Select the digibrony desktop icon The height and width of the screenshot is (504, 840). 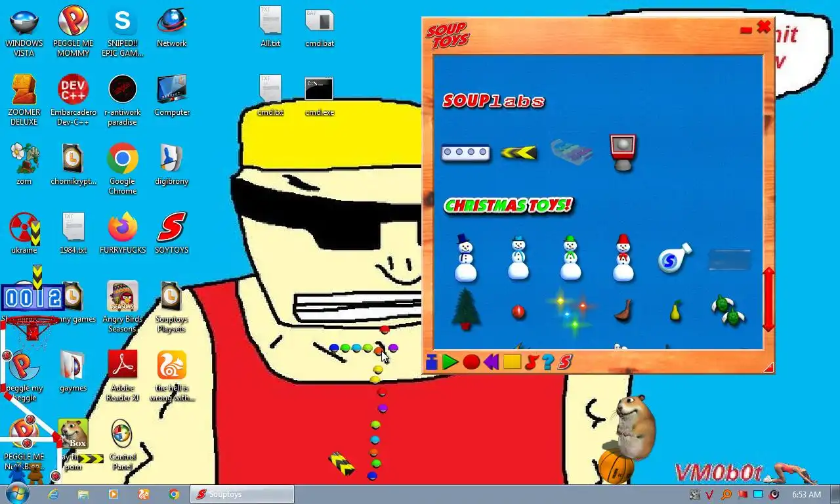[171, 165]
